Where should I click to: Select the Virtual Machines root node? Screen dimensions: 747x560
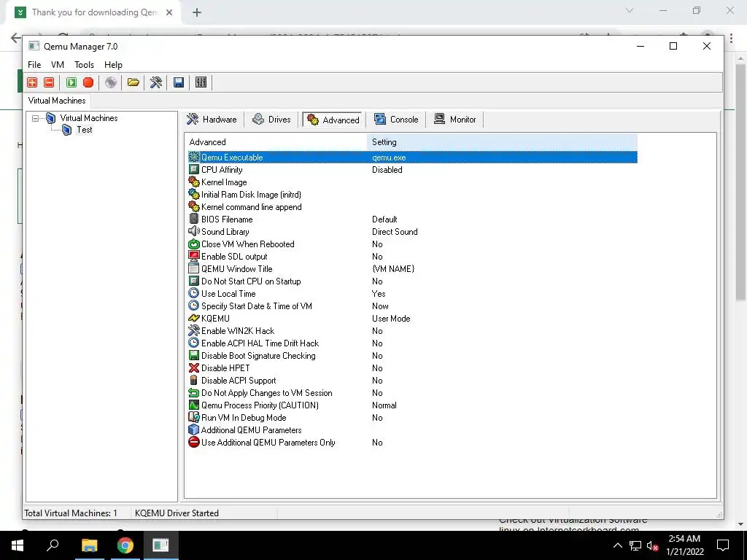(x=88, y=118)
